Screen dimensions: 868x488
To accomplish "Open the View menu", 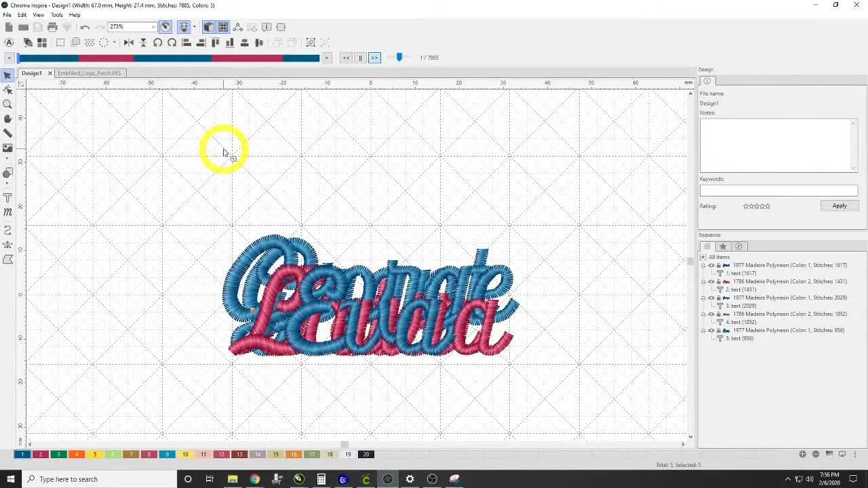I will tap(39, 15).
